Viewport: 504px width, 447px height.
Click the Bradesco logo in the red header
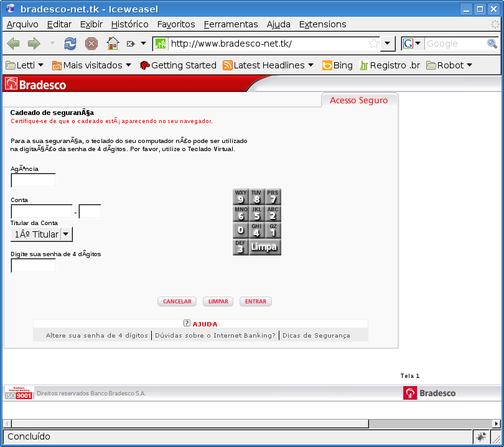[x=35, y=85]
